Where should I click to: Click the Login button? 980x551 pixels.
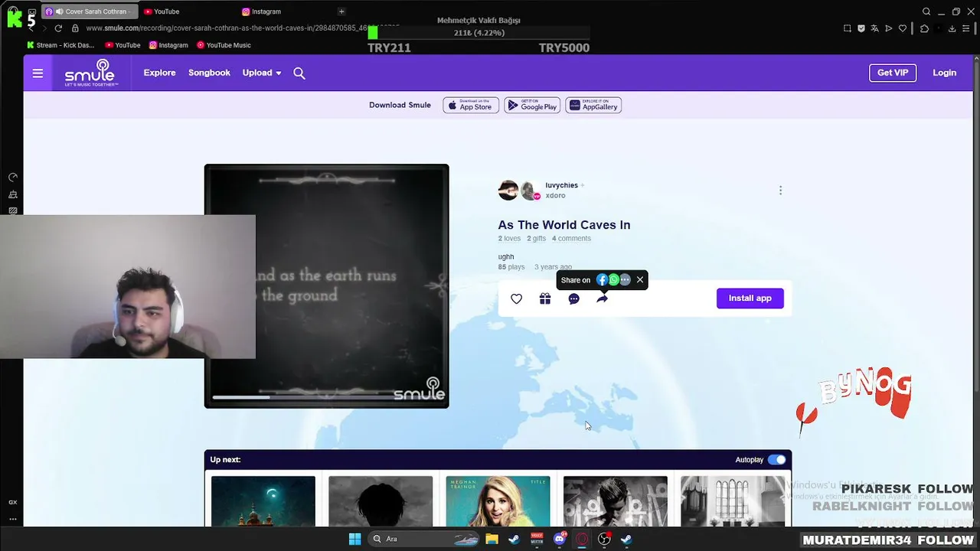click(944, 73)
